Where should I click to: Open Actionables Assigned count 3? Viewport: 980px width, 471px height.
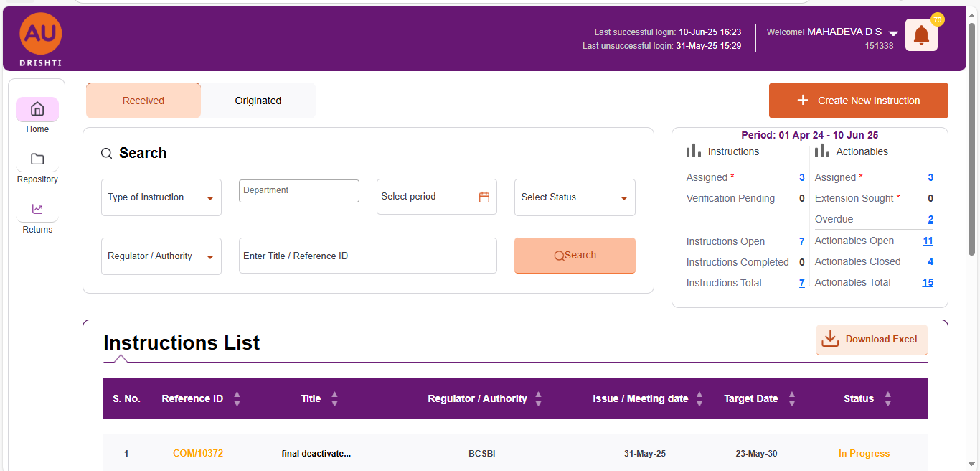[930, 177]
